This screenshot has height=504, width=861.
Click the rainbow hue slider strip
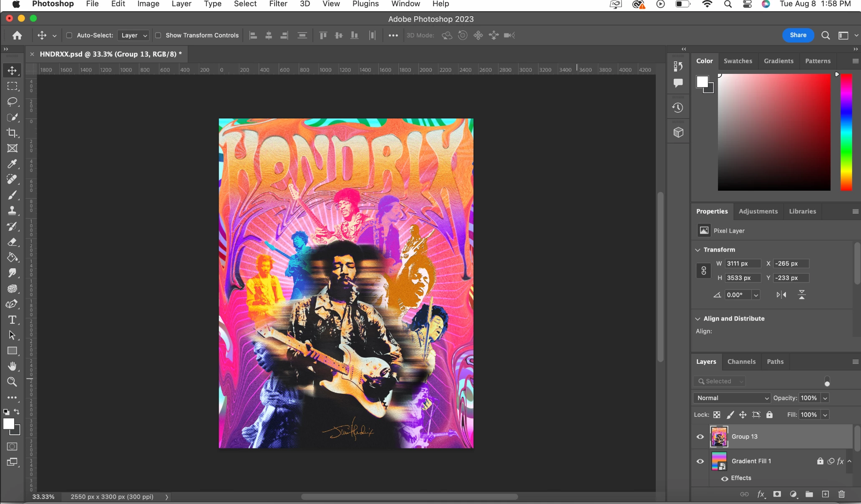coord(846,132)
